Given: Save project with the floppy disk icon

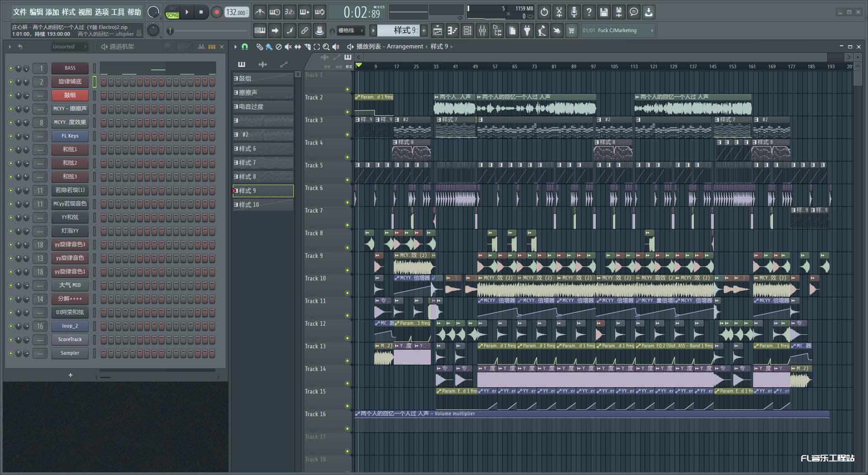Looking at the screenshot, I should (x=604, y=12).
